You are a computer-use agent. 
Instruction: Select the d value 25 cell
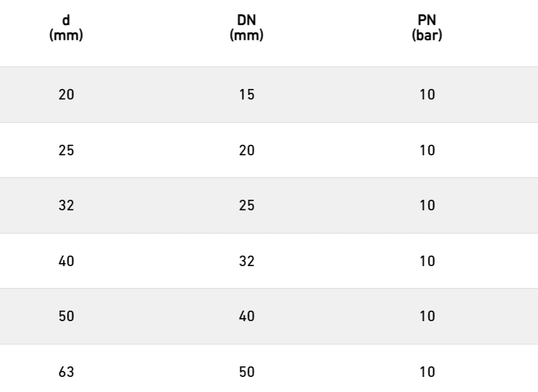coord(66,150)
